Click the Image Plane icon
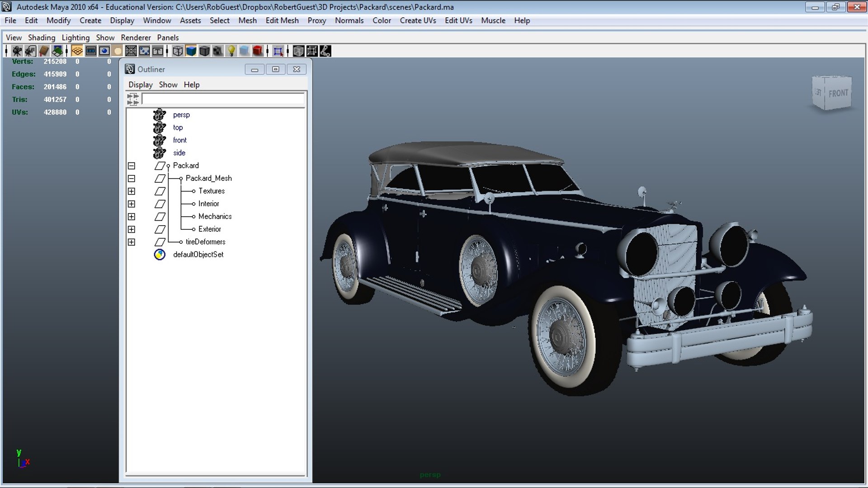The width and height of the screenshot is (868, 488). (57, 51)
